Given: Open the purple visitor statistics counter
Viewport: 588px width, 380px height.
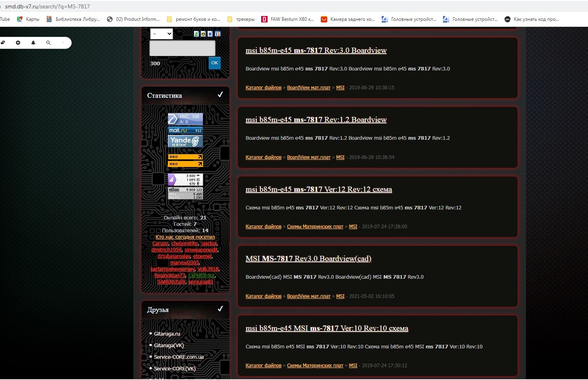Looking at the screenshot, I should pos(185,180).
